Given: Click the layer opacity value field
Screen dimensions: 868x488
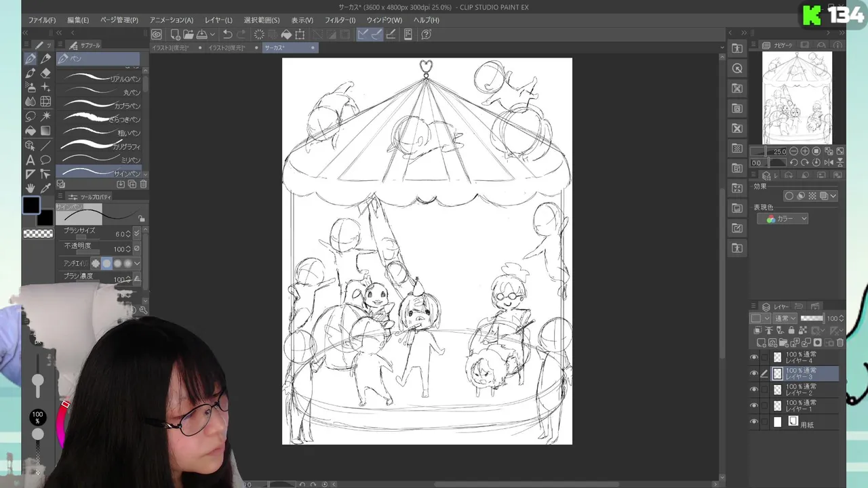Looking at the screenshot, I should point(832,319).
